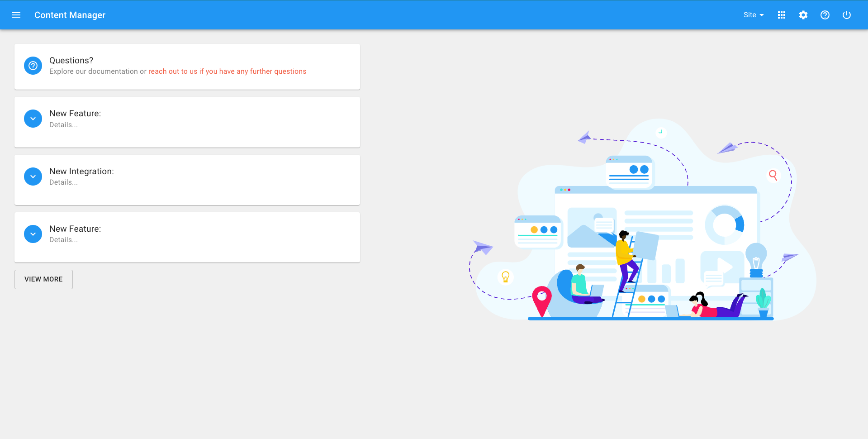Click Details text under first New Feature
Viewport: 868px width, 439px height.
(63, 125)
